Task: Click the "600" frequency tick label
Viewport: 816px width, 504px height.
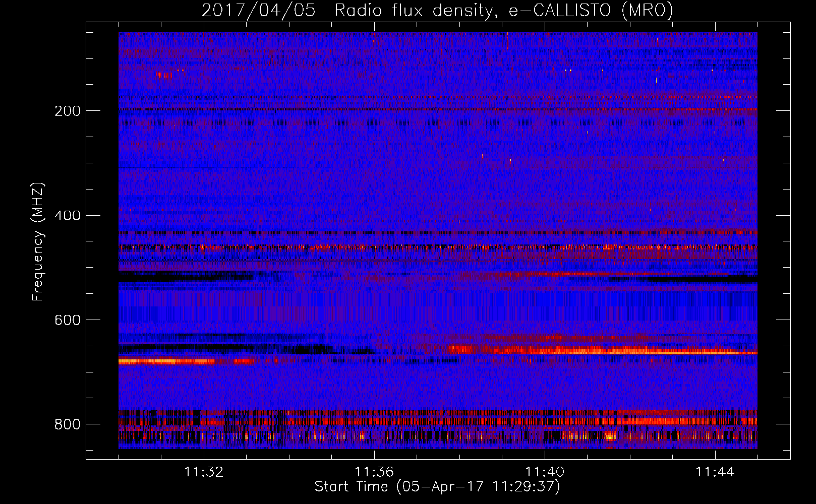Action: 68,321
